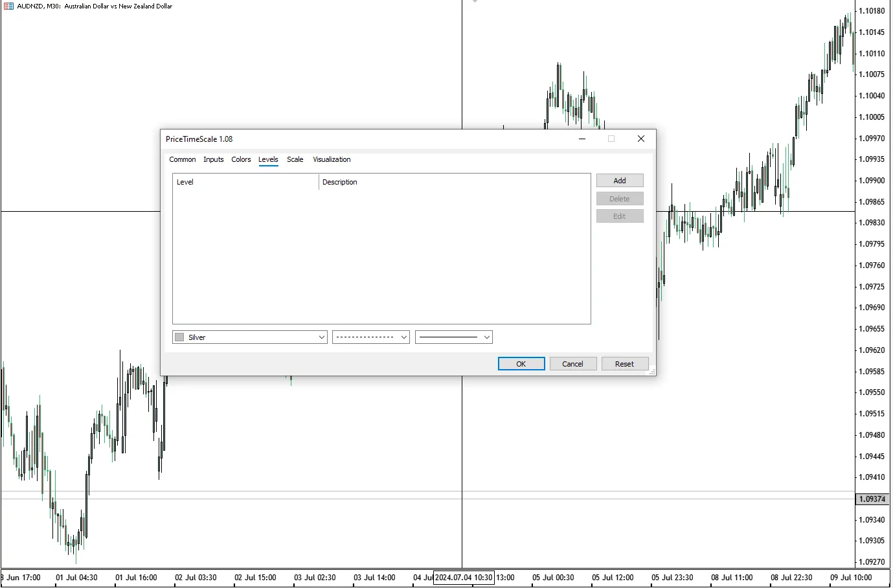Click the Silver color swatch
This screenshot has width=893, height=588.
pyautogui.click(x=179, y=337)
